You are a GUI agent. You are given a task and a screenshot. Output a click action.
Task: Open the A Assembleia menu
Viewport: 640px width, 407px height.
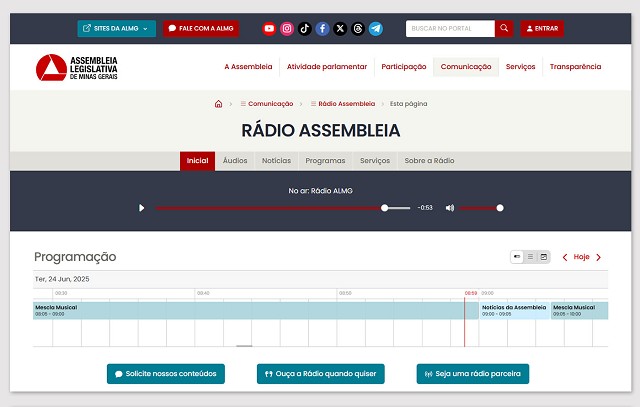pyautogui.click(x=248, y=67)
